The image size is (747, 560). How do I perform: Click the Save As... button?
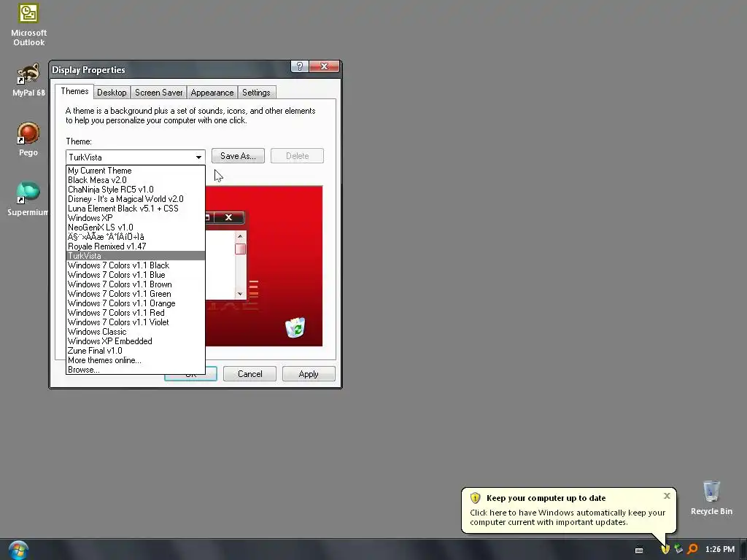coord(238,156)
